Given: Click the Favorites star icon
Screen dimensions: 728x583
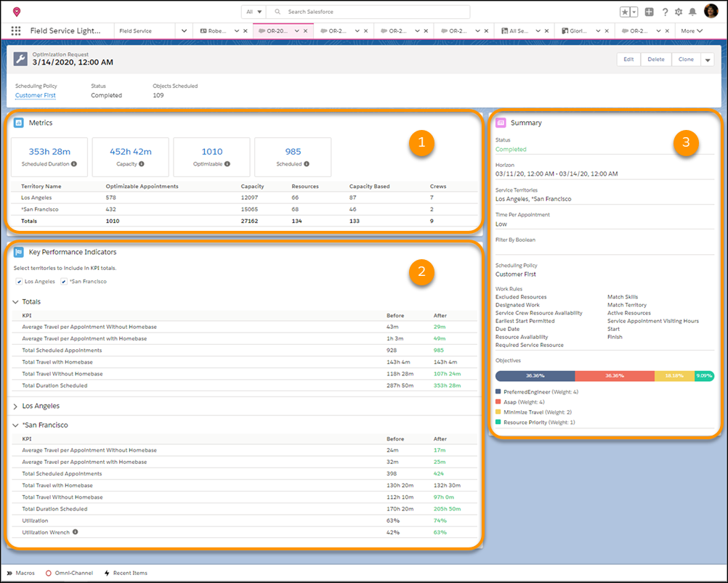Looking at the screenshot, I should coord(625,12).
